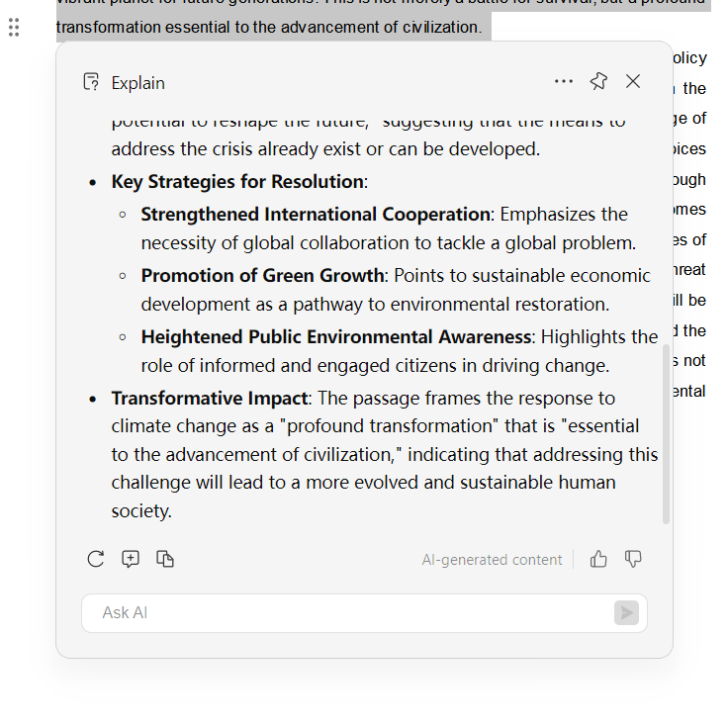This screenshot has height=728, width=728.
Task: Click the paragraph drag handle dots
Action: 14,28
